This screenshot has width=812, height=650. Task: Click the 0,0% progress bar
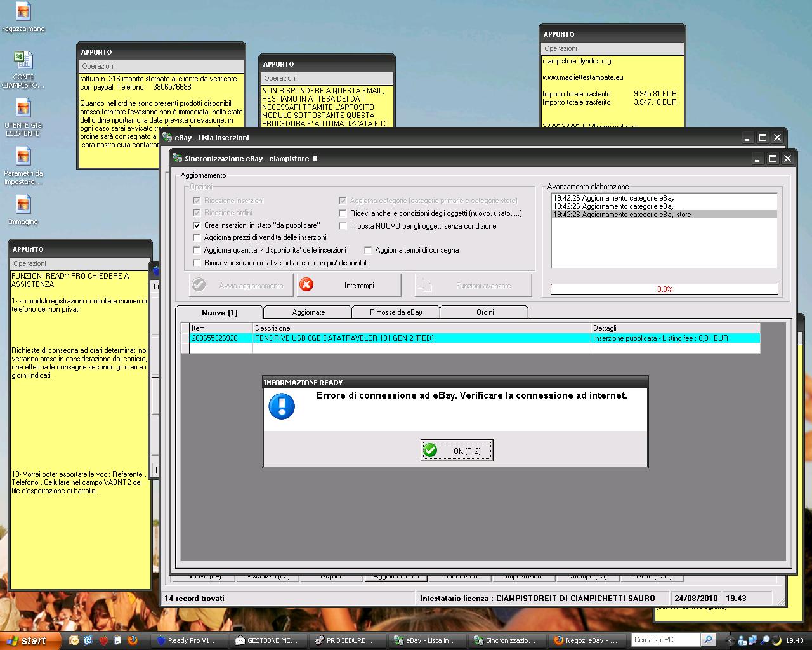[664, 289]
